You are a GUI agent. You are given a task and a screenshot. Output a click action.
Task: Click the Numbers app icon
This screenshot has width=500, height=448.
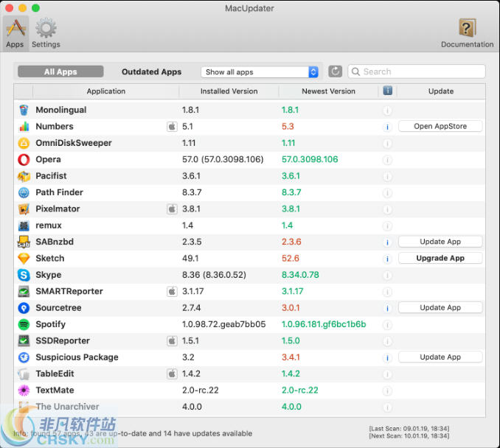[24, 127]
